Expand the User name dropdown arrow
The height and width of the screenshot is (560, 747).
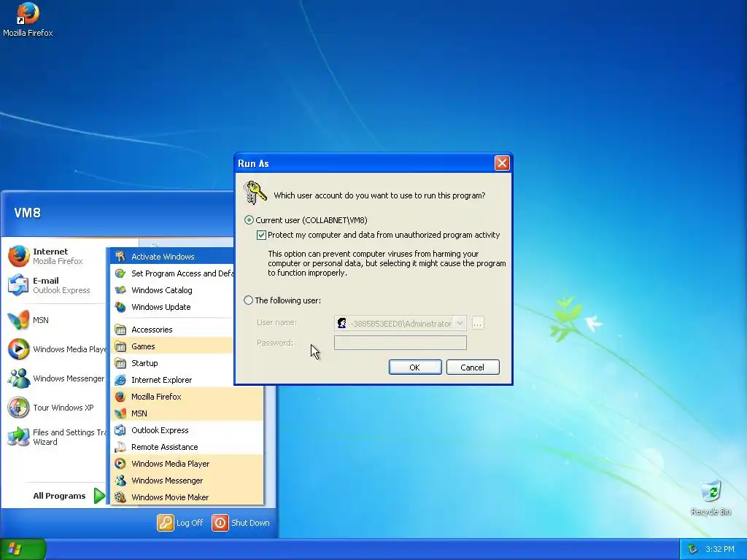point(460,323)
